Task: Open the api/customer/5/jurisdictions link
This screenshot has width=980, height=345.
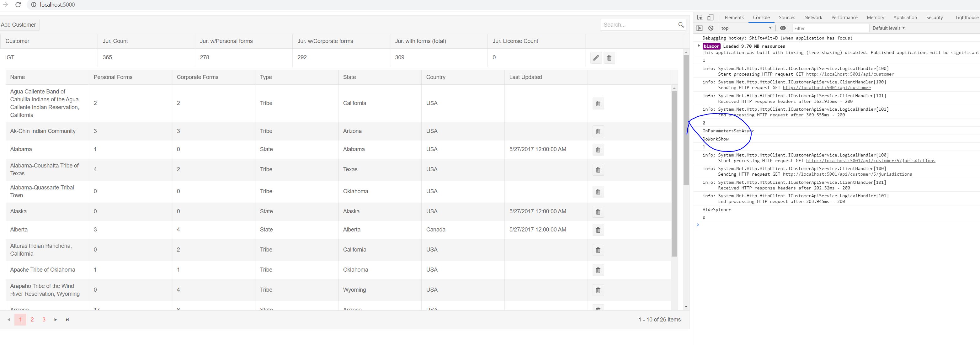Action: (x=871, y=161)
